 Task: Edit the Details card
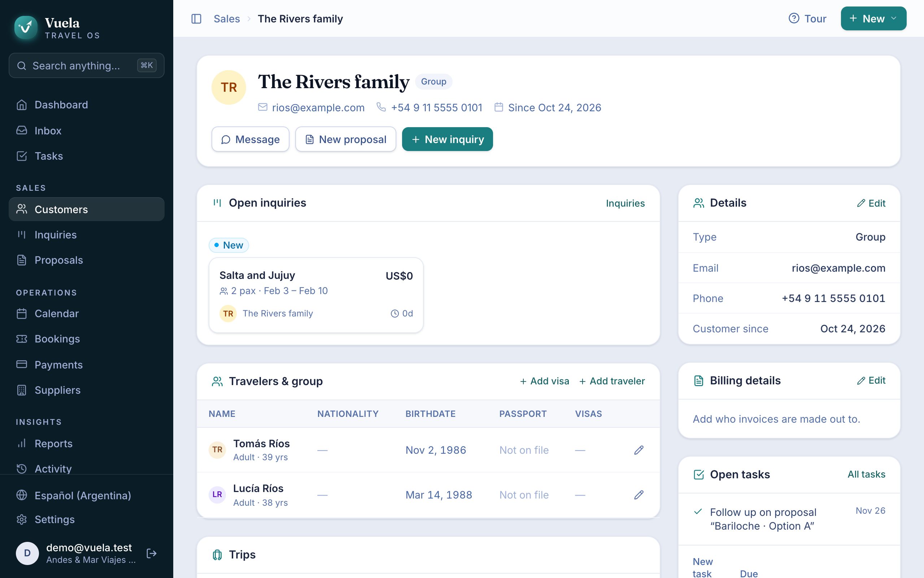[x=871, y=203]
